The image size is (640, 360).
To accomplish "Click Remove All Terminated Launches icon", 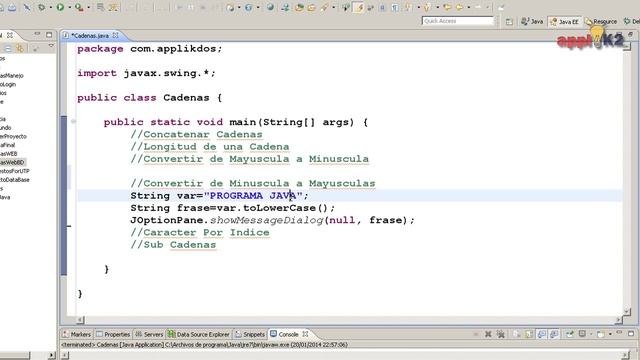I will (x=501, y=334).
